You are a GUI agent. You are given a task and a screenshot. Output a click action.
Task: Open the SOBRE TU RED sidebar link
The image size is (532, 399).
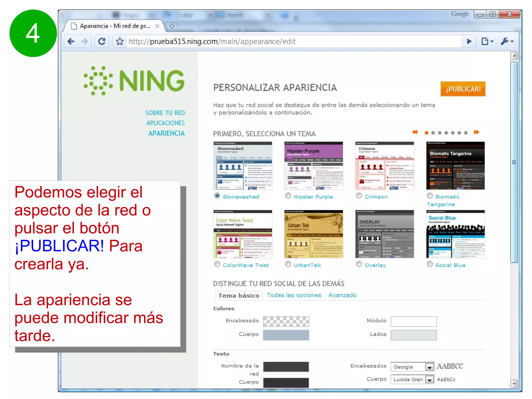(165, 113)
